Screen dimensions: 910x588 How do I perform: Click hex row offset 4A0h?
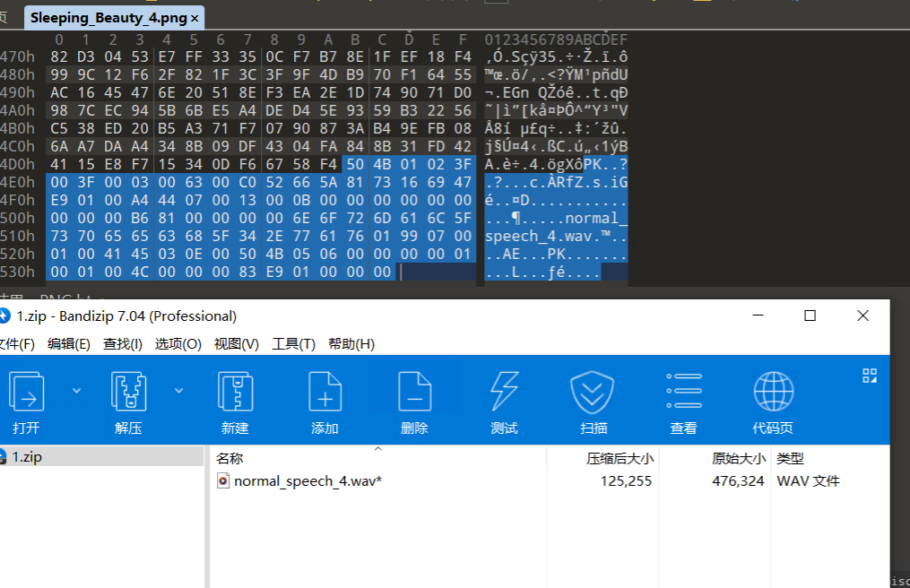click(17, 110)
